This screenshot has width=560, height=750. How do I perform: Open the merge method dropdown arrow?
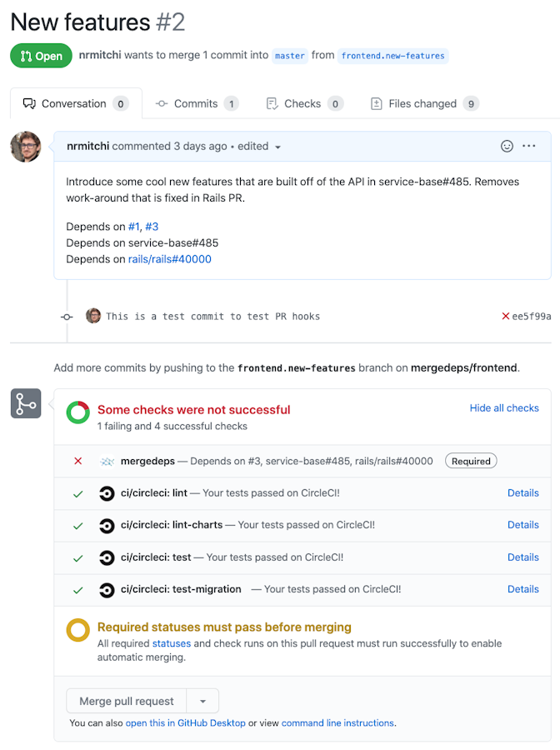tap(202, 702)
